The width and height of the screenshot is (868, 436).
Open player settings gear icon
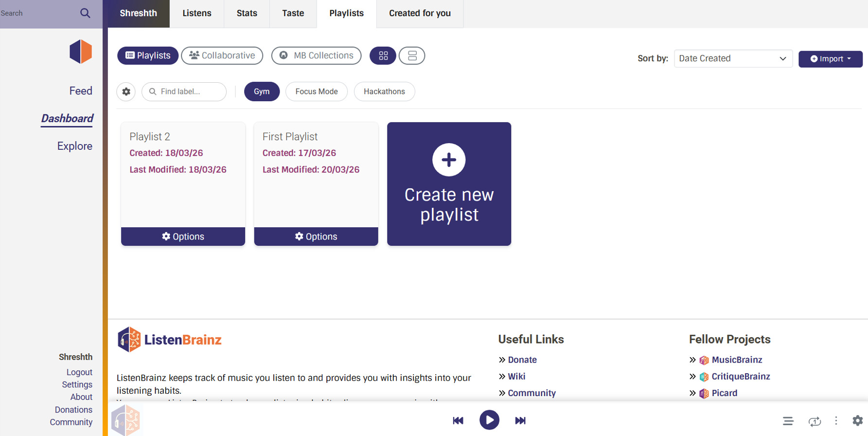(857, 420)
